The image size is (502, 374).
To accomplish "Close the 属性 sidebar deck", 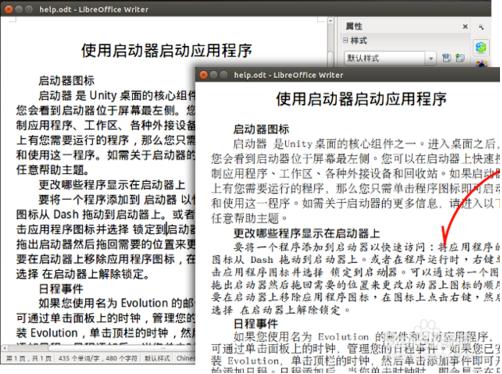I will coord(465,26).
